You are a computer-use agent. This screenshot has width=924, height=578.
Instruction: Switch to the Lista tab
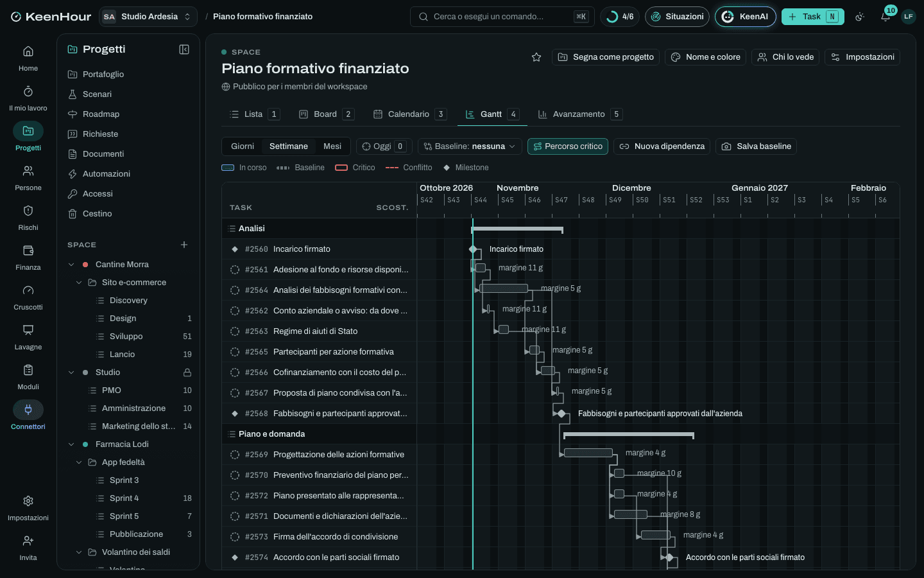coord(254,114)
